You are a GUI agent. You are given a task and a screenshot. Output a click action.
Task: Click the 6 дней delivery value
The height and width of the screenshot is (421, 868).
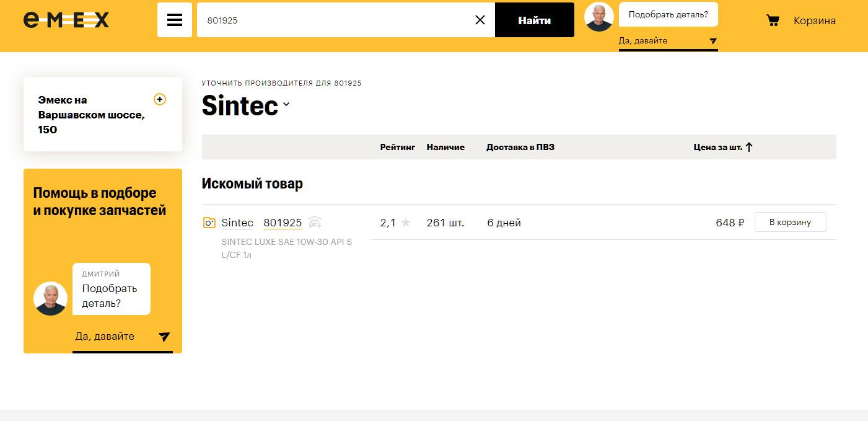coord(504,223)
